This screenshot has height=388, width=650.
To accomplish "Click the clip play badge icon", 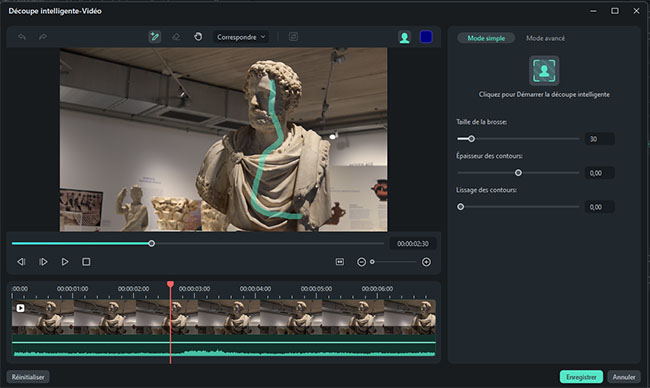I will click(x=20, y=308).
